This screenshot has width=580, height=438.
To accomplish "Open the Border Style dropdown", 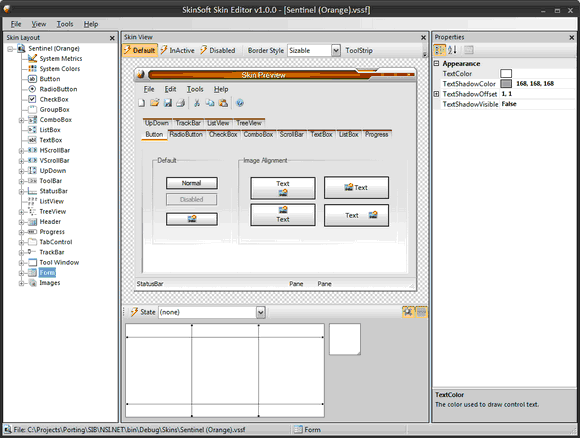I will click(x=335, y=50).
